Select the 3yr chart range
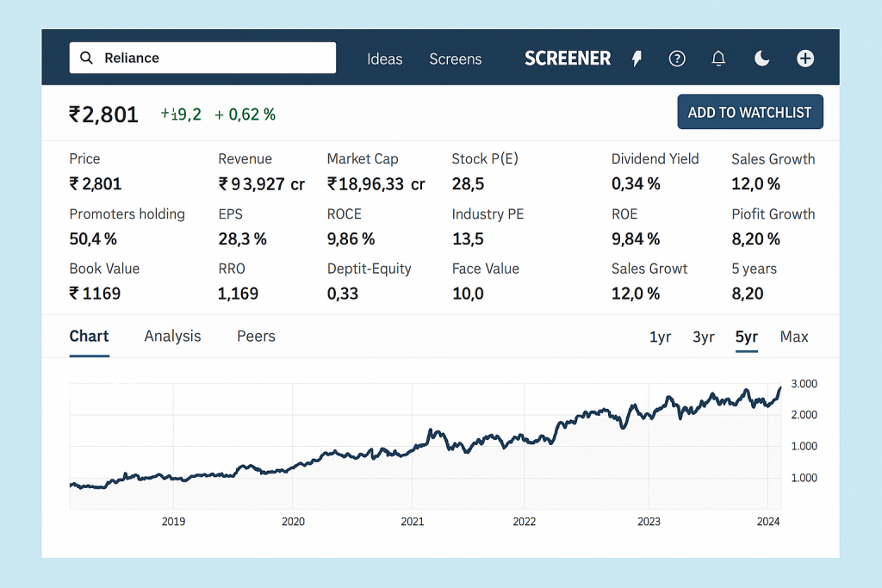This screenshot has height=588, width=882. [703, 337]
